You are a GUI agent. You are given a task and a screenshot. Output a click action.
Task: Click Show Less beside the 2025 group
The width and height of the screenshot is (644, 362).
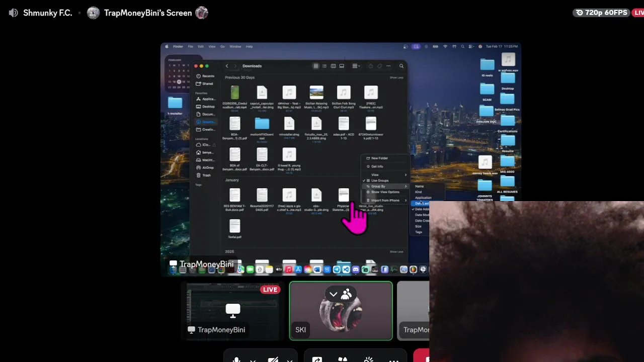(396, 251)
